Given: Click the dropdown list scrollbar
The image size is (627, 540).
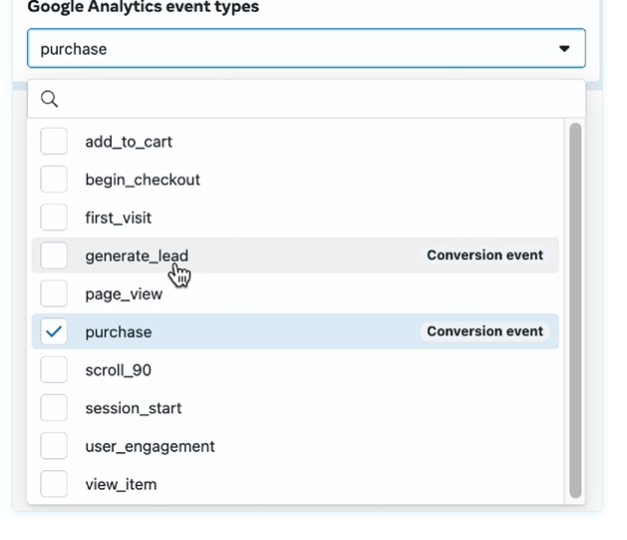Looking at the screenshot, I should click(x=575, y=310).
